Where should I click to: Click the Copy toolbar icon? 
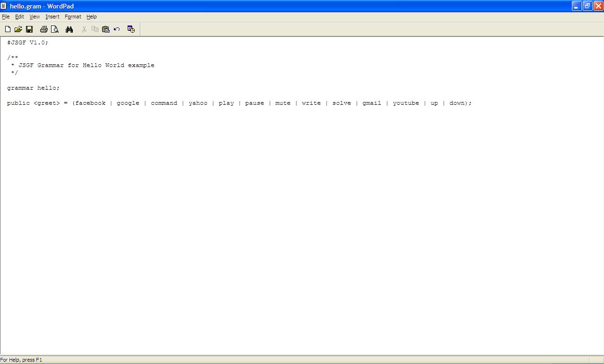click(95, 29)
